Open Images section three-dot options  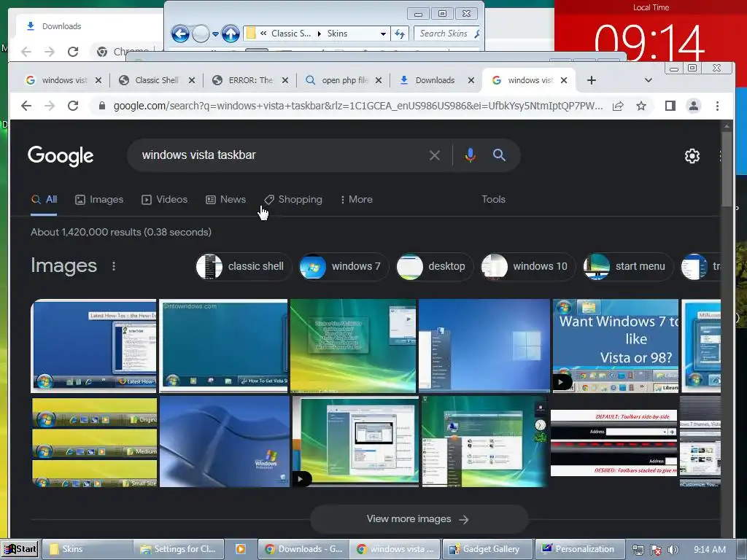[x=113, y=266]
